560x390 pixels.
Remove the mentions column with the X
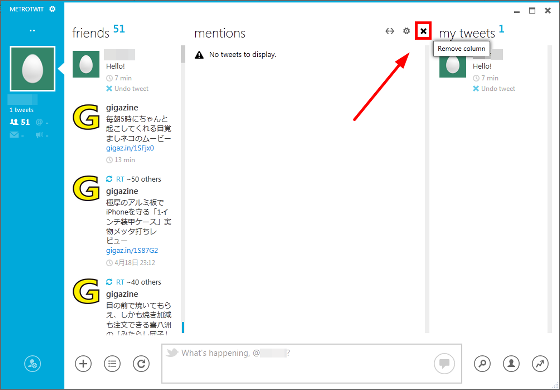click(423, 31)
